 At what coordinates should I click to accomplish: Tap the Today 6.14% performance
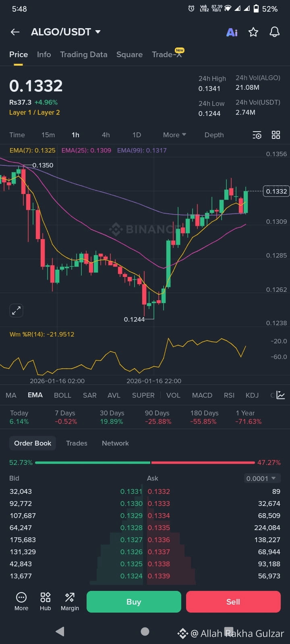tap(19, 417)
